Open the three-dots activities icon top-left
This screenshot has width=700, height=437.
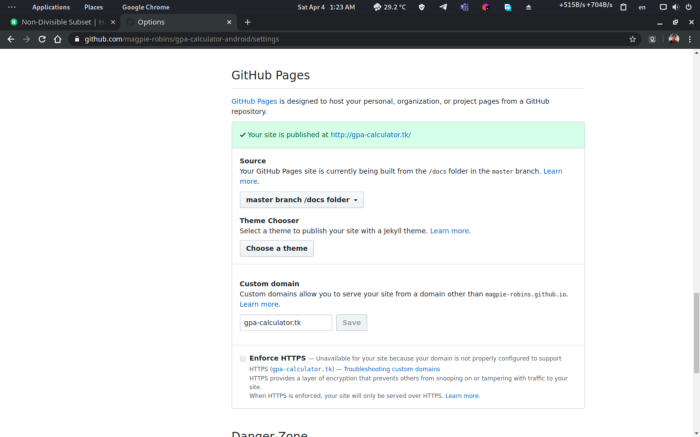point(12,7)
